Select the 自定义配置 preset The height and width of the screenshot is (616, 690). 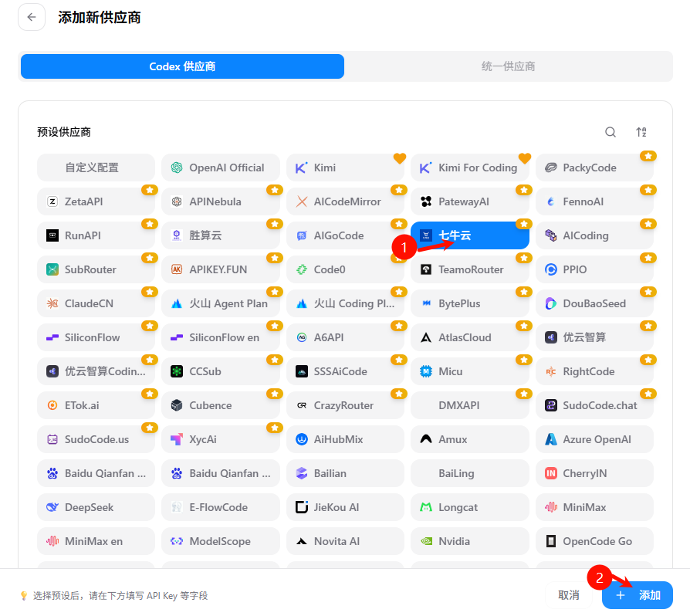tap(96, 168)
